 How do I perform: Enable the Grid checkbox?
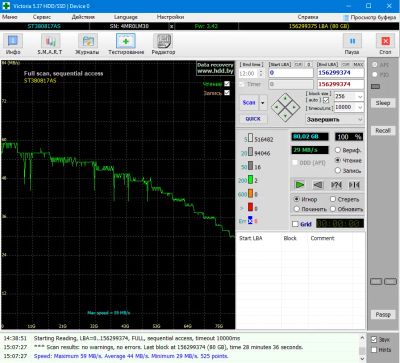(x=295, y=224)
